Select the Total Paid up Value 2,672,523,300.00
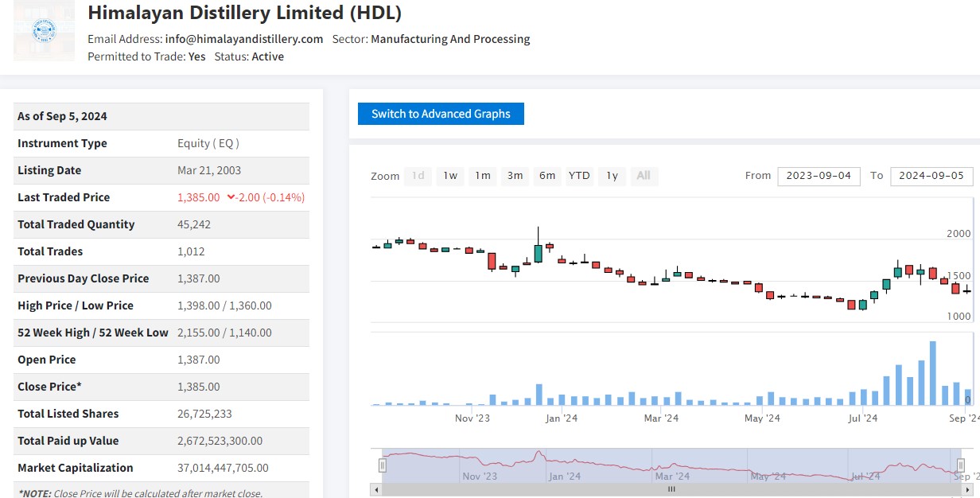 [220, 441]
